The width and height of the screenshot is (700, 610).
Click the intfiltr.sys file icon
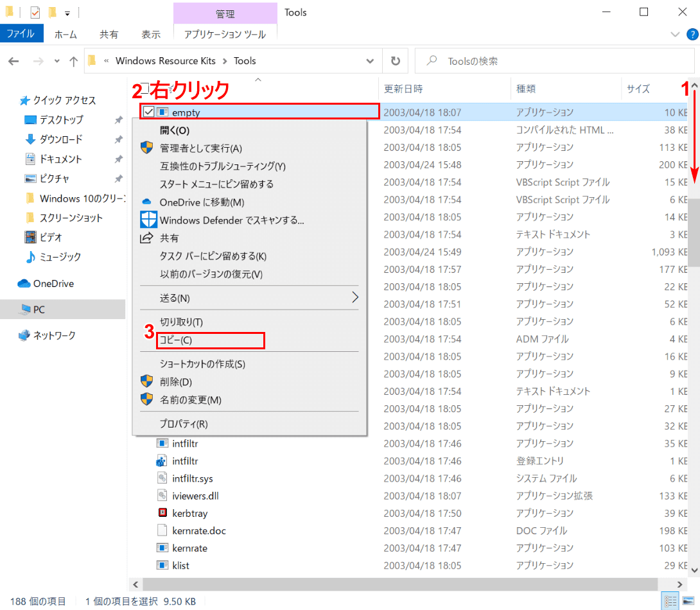point(162,478)
